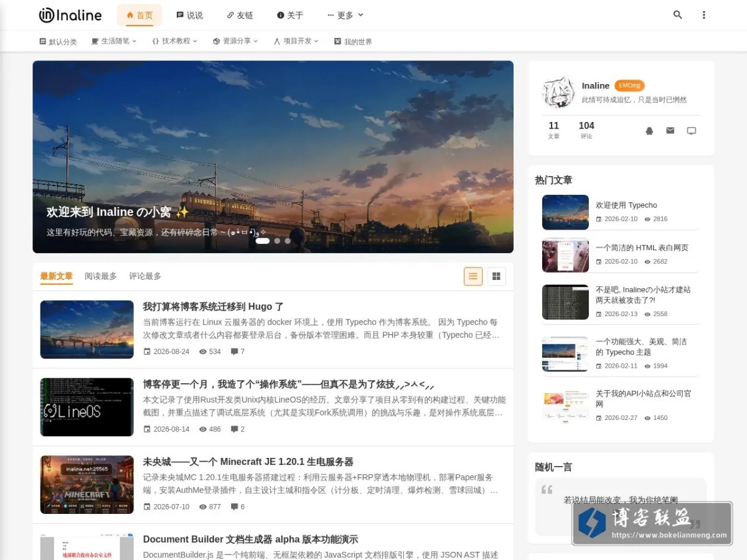Click comment icon showing 2 comments
Screen dimensions: 747x560
(234, 429)
